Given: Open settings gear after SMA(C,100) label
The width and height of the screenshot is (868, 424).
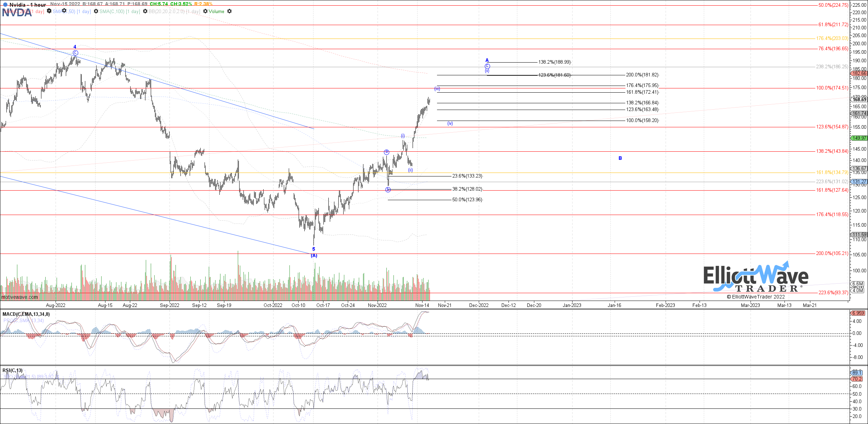Looking at the screenshot, I should (145, 11).
